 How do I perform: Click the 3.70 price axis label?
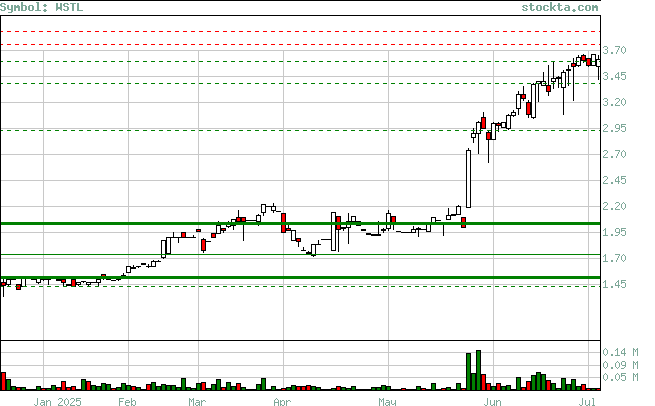pyautogui.click(x=614, y=51)
